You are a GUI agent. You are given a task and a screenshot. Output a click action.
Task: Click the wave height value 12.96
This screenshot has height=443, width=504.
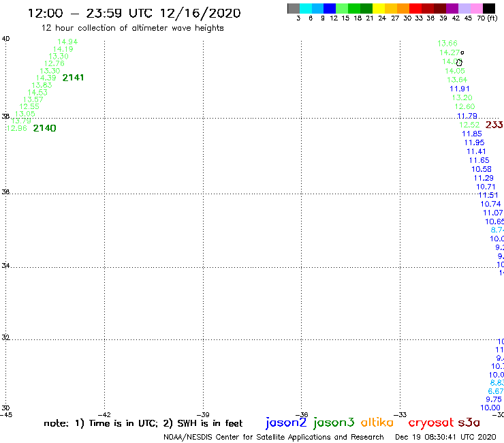pyautogui.click(x=17, y=128)
